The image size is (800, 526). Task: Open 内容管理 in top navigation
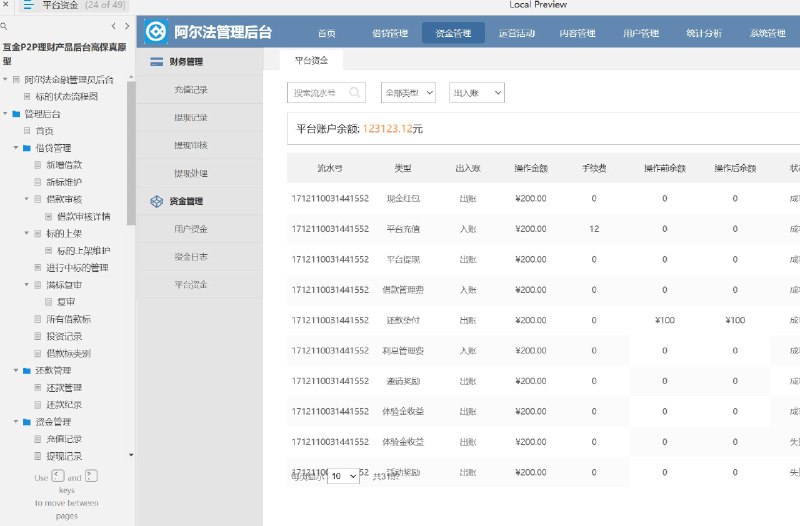tap(578, 33)
